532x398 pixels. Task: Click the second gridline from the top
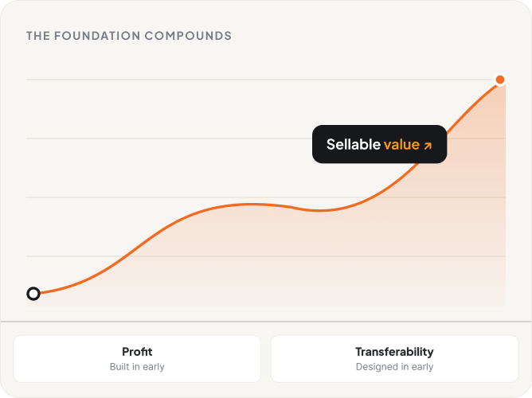click(x=170, y=139)
